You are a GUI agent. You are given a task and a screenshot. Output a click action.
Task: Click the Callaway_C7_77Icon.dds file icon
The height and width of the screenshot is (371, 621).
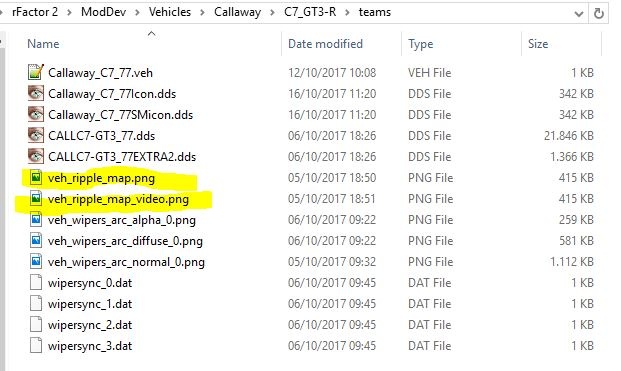[x=36, y=93]
